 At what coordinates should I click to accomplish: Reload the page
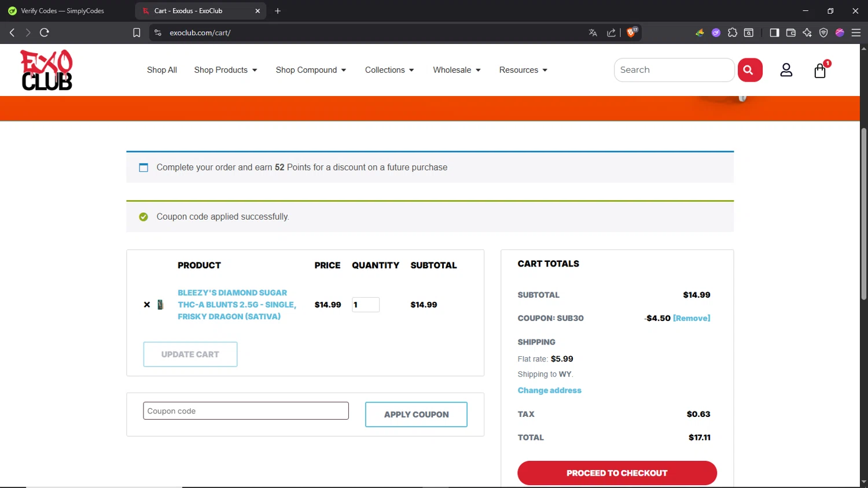click(44, 32)
